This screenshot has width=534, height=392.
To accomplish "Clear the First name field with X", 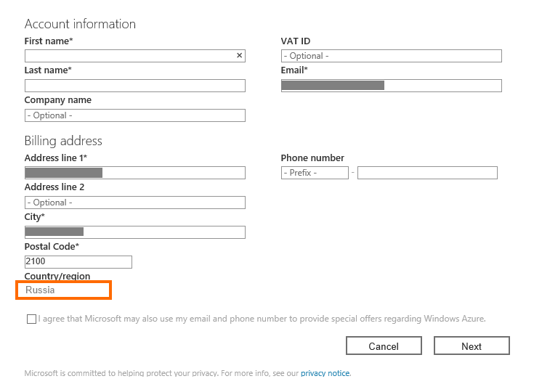I will pos(239,56).
